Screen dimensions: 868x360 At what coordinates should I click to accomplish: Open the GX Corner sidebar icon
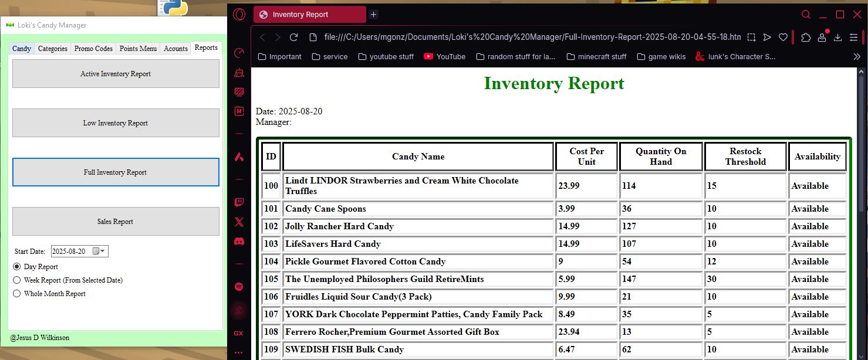(x=239, y=333)
